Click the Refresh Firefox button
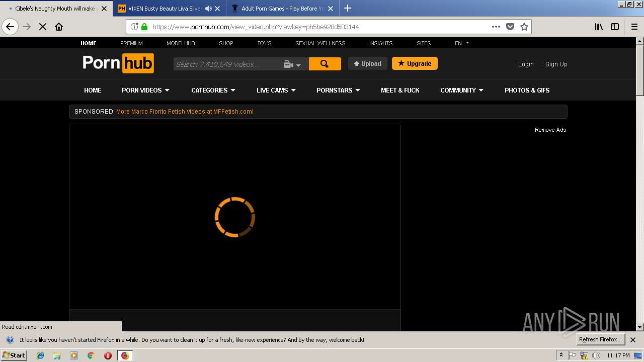Screen dimensions: 644x362 click(x=600, y=339)
